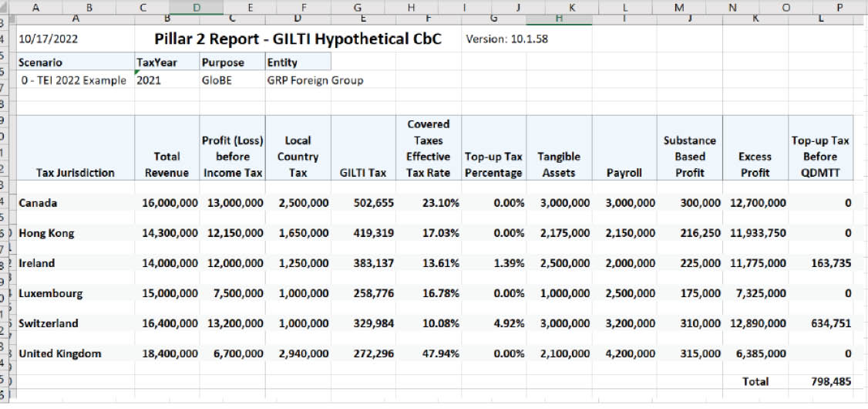This screenshot has height=409, width=868.
Task: Click the Switzerland jurisdiction cell
Action: tap(76, 323)
